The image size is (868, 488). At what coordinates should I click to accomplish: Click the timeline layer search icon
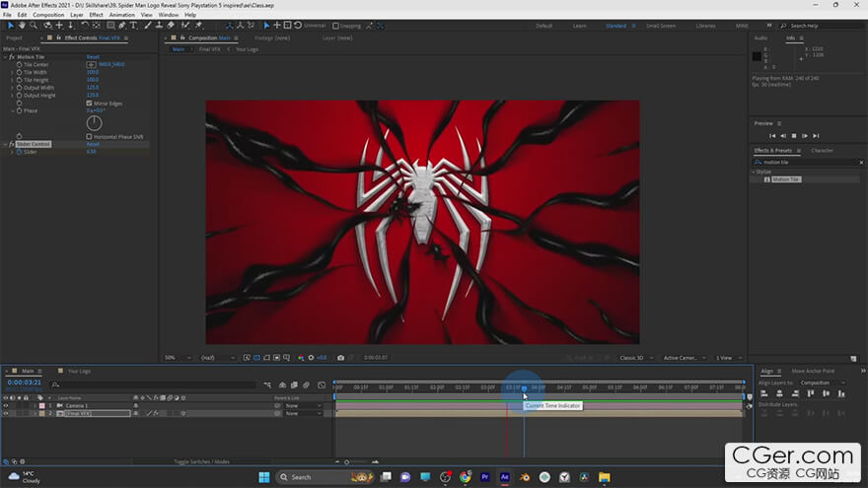pyautogui.click(x=55, y=384)
